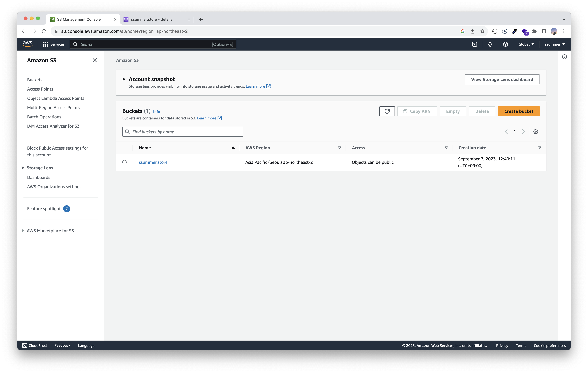Switch to ssummer.store - details tab

pyautogui.click(x=151, y=19)
